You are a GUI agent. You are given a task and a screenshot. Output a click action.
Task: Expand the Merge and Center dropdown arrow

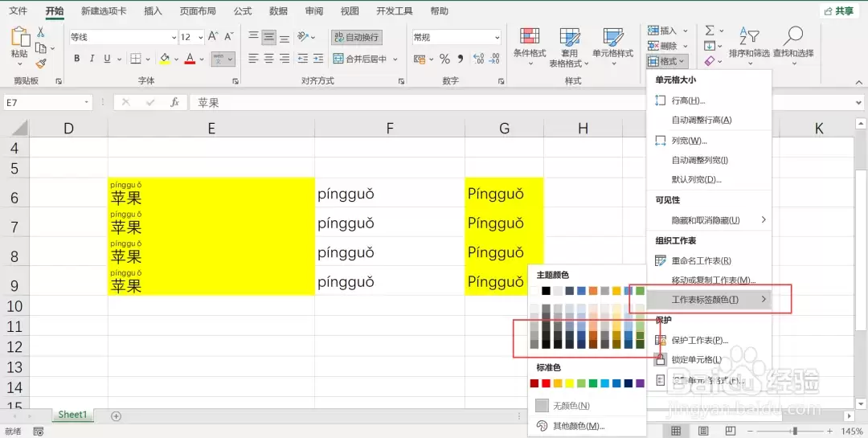(x=395, y=59)
